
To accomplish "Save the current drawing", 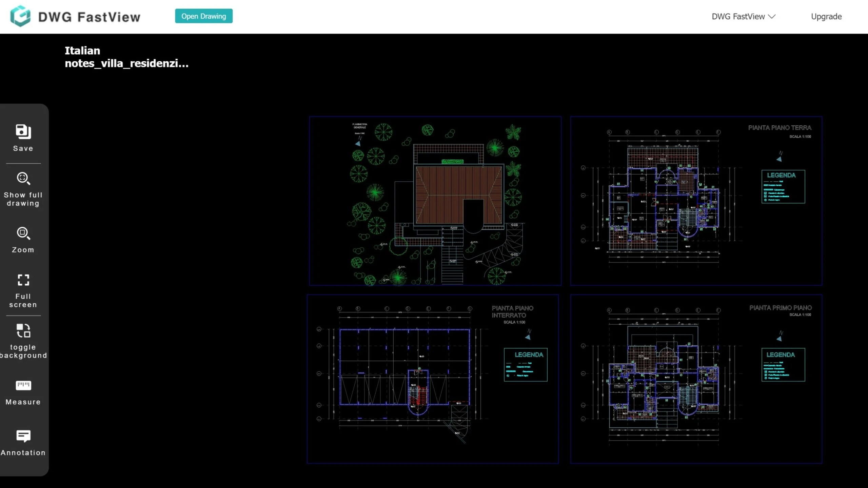I will click(23, 137).
